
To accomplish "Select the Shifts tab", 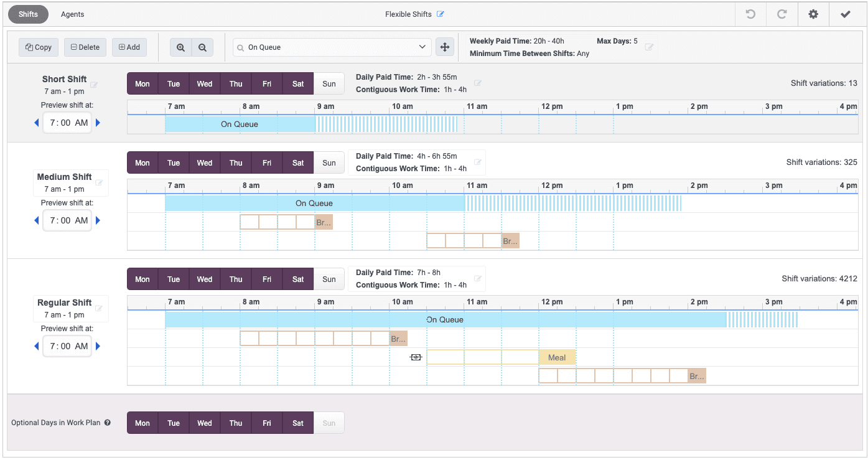I will [x=28, y=14].
